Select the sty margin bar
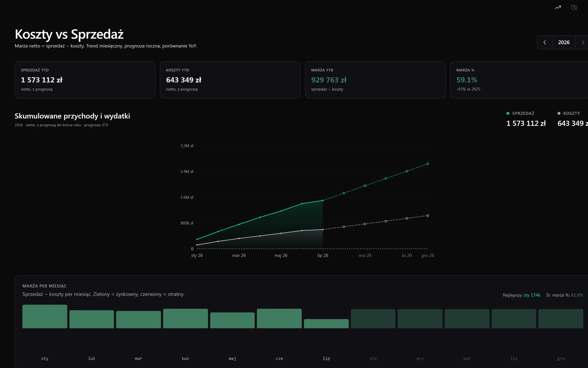Screen dimensions: 588x368 coord(45,316)
